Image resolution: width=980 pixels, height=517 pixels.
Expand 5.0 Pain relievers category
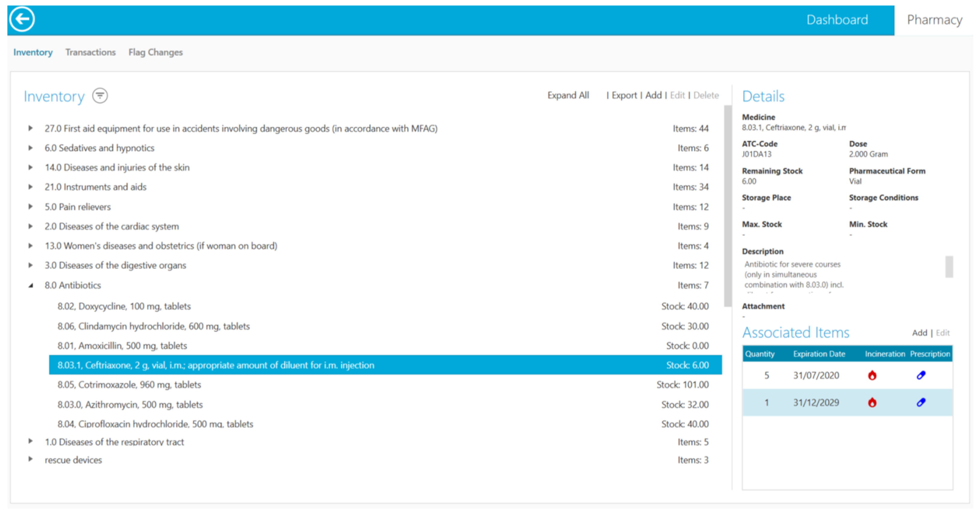tap(30, 207)
